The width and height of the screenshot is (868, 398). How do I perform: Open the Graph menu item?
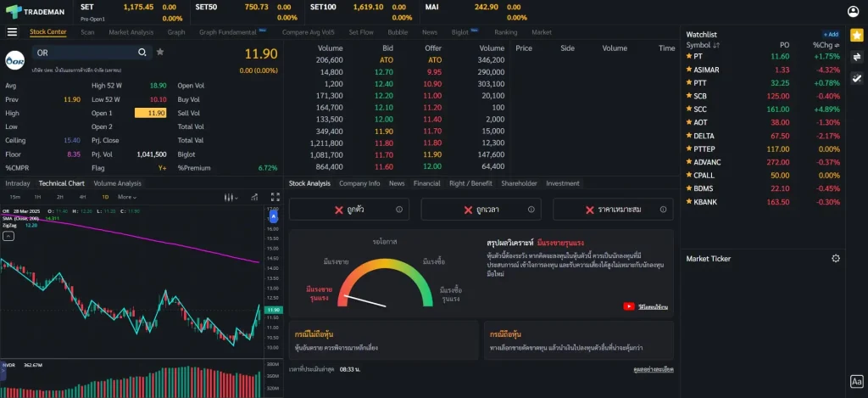tap(176, 32)
